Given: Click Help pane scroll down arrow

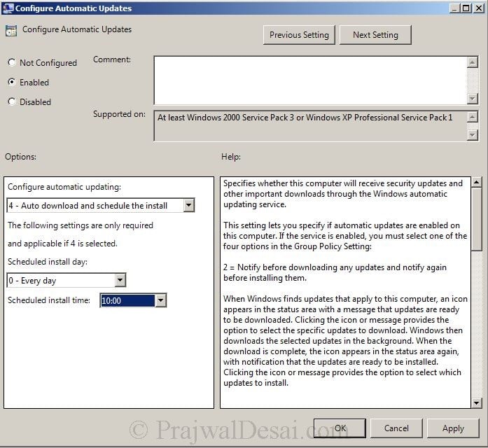Looking at the screenshot, I should click(477, 403).
